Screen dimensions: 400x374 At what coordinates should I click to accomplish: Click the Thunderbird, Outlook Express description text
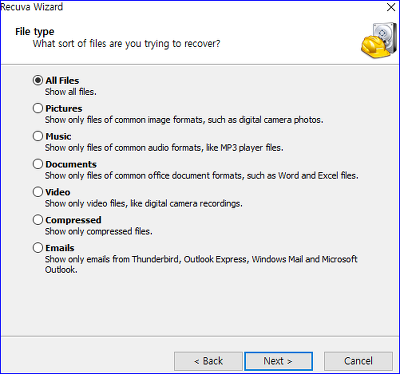click(x=201, y=264)
